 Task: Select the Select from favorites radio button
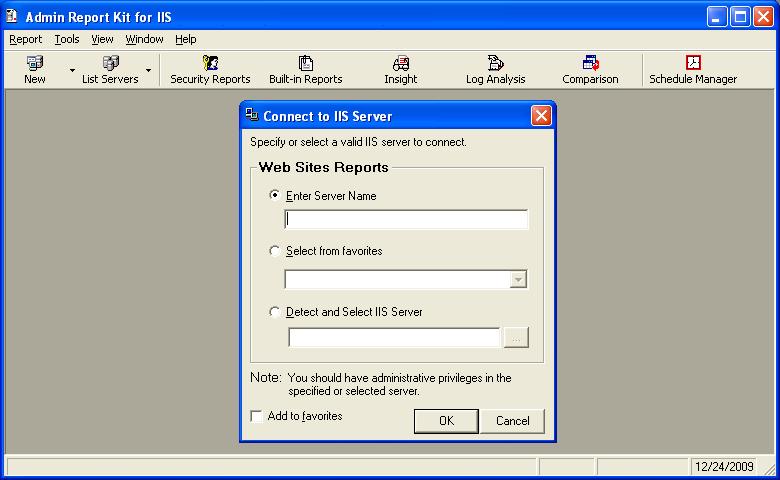coord(274,251)
